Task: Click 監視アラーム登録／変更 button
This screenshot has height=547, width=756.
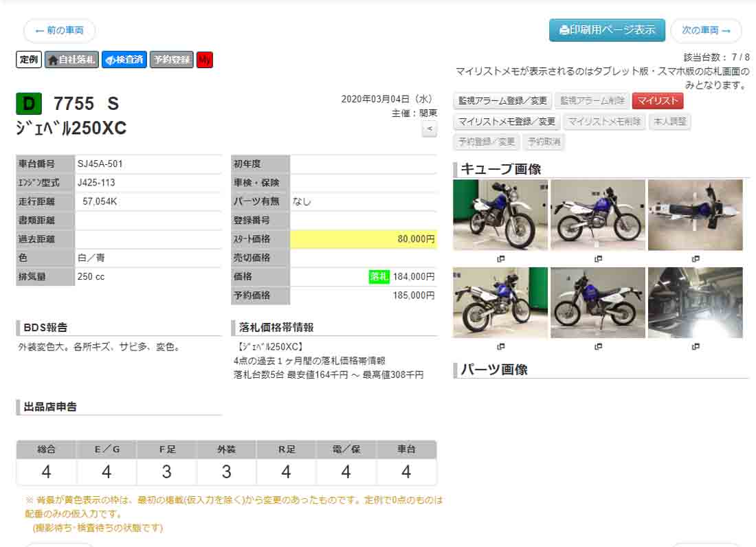Action: pos(502,101)
